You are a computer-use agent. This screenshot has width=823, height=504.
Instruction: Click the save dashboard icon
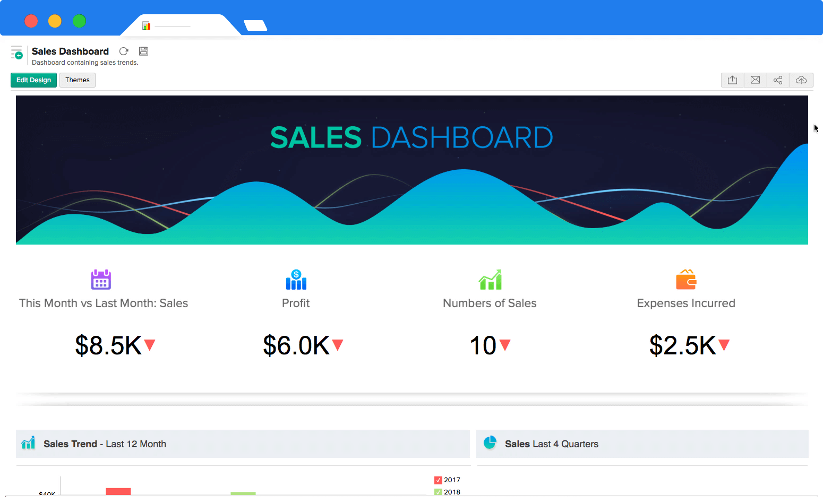pos(143,51)
